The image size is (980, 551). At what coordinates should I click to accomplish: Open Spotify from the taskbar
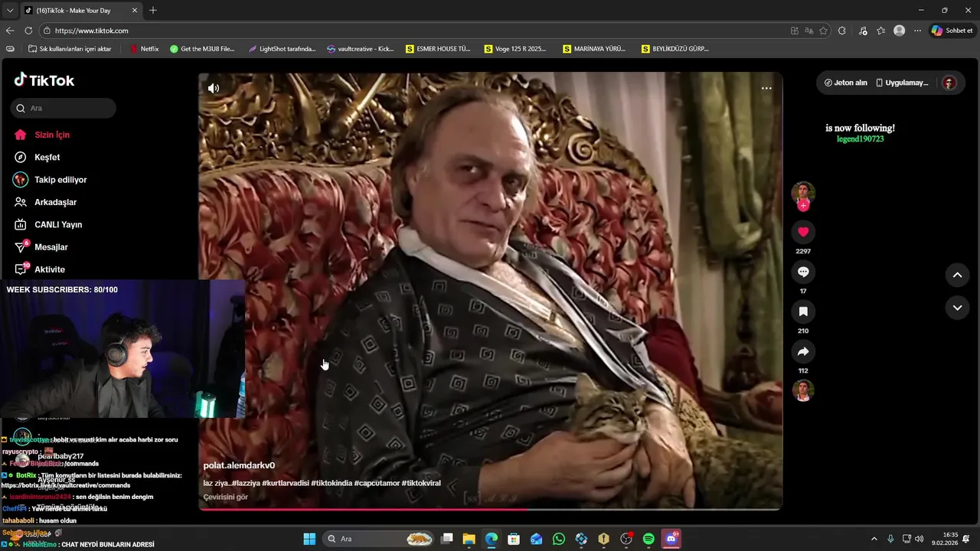click(x=648, y=539)
